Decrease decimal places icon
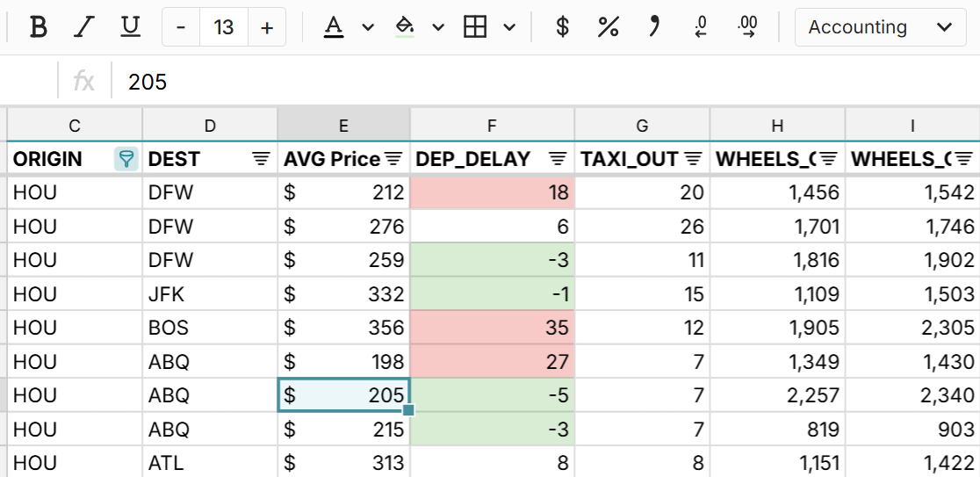Image resolution: width=980 pixels, height=477 pixels. point(701,27)
